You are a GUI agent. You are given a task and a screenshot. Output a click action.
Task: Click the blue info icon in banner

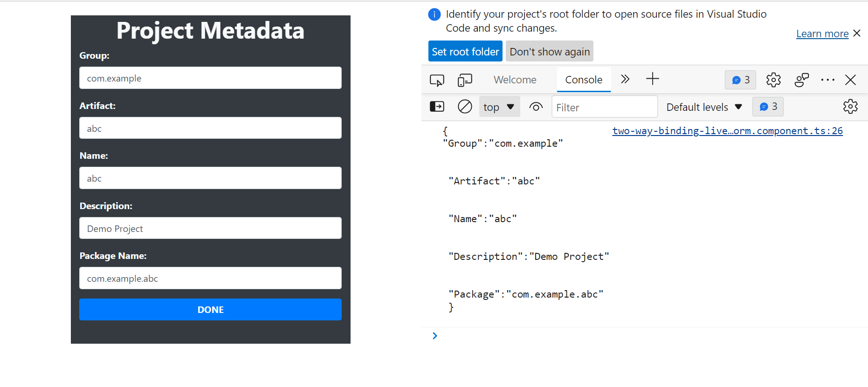[434, 14]
